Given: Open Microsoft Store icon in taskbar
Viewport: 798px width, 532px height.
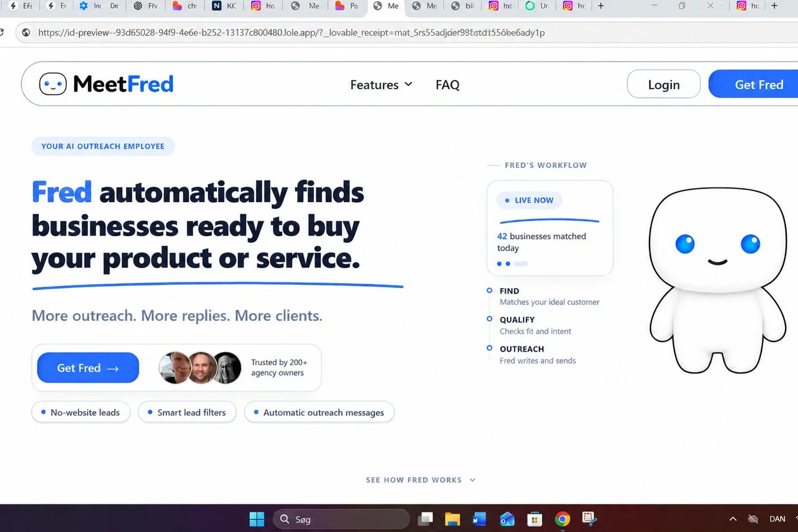Looking at the screenshot, I should coord(535,519).
